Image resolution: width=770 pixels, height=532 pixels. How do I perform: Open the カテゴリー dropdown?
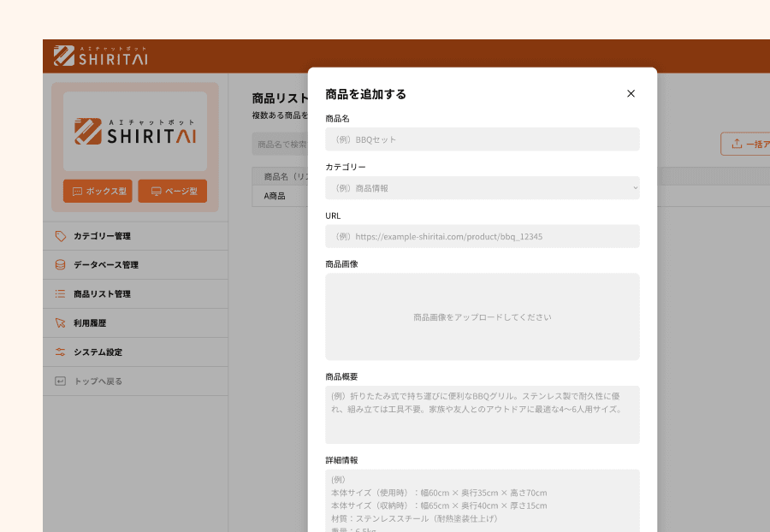click(x=482, y=188)
